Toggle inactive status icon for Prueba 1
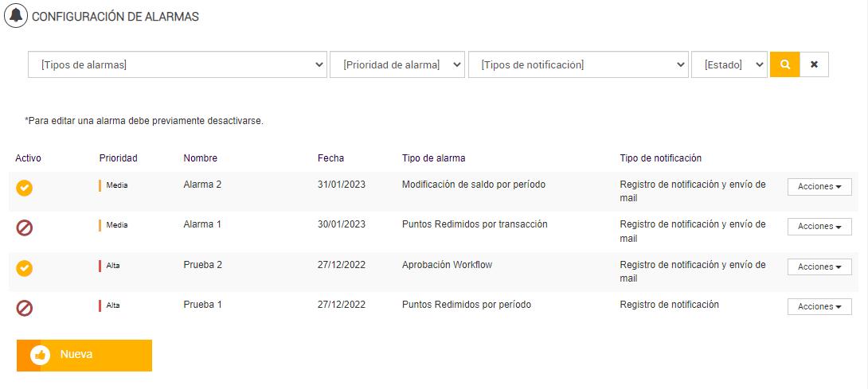The image size is (868, 389). click(25, 308)
